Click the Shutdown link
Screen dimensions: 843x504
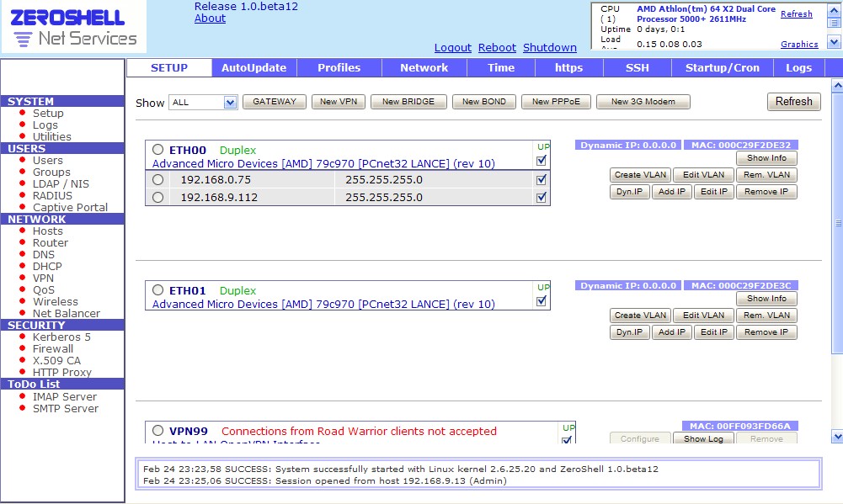click(x=549, y=48)
